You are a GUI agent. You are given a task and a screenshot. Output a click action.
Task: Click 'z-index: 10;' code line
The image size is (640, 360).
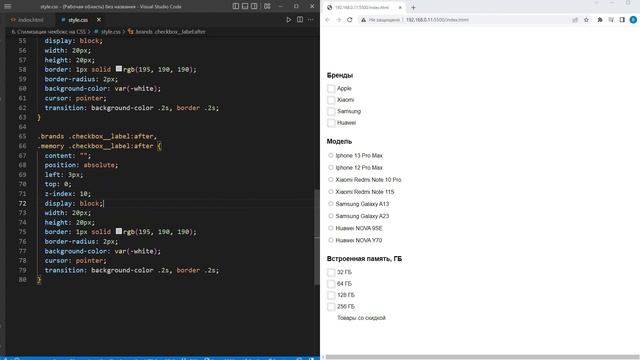click(68, 193)
